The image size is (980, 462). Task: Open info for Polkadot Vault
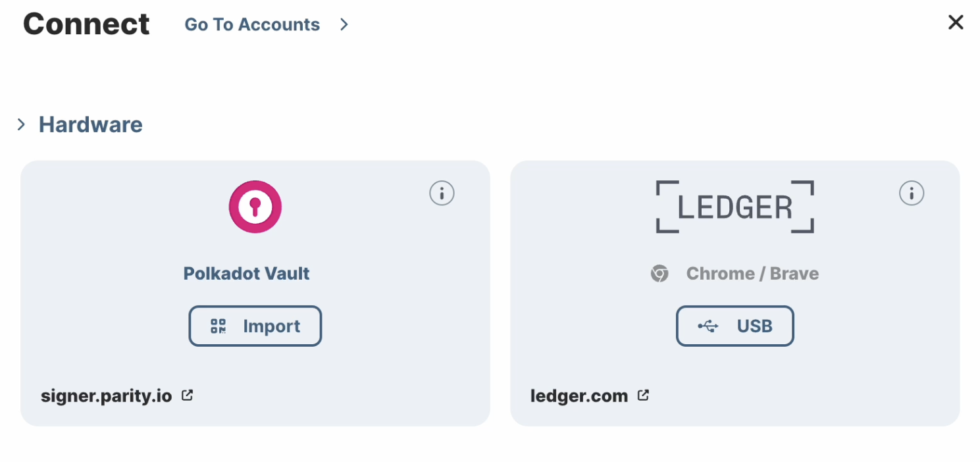click(x=442, y=193)
